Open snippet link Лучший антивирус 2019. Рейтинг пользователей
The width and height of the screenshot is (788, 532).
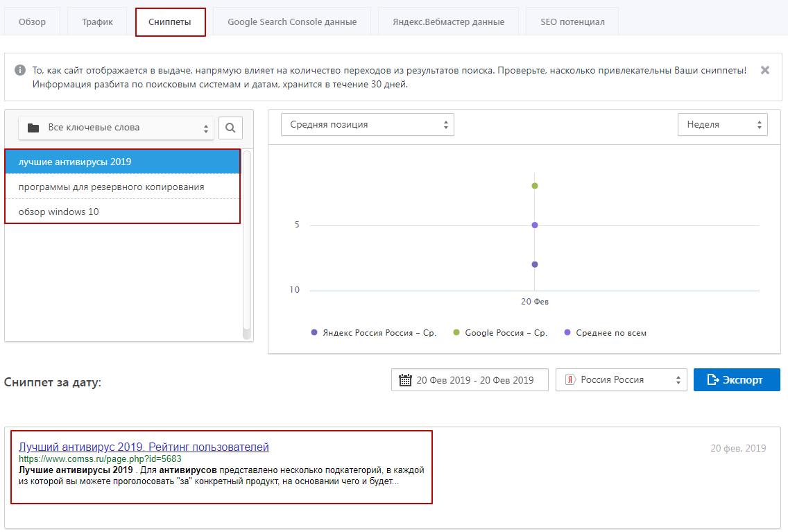[x=144, y=447]
